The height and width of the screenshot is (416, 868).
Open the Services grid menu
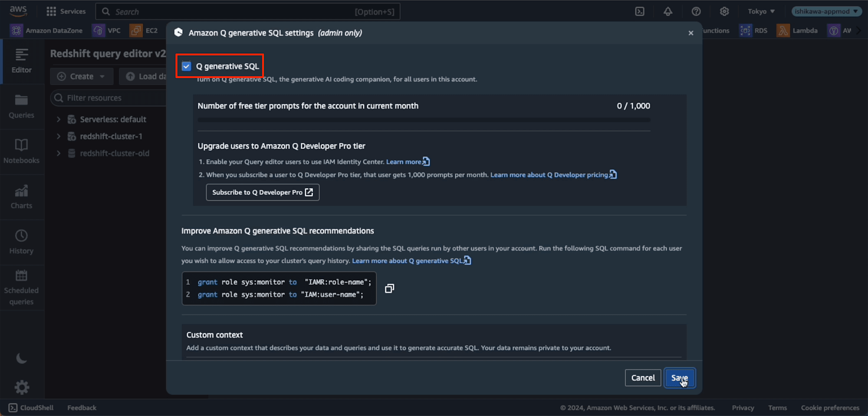[x=66, y=11]
